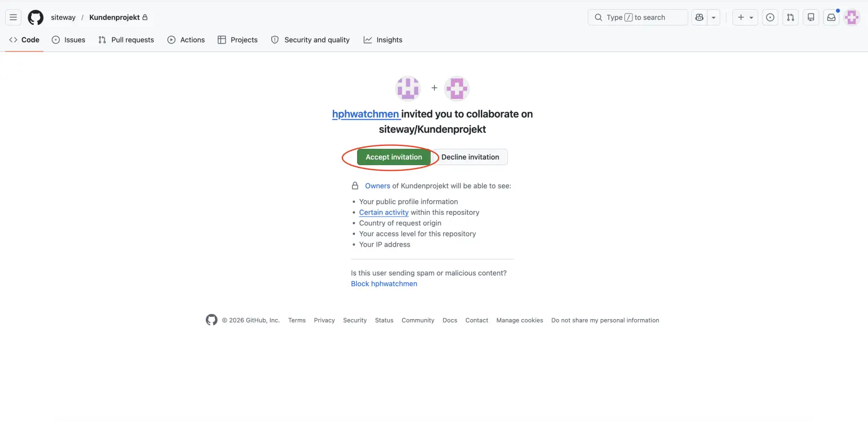This screenshot has height=422, width=868.
Task: Click 'Your IP address' list item
Action: [x=385, y=244]
